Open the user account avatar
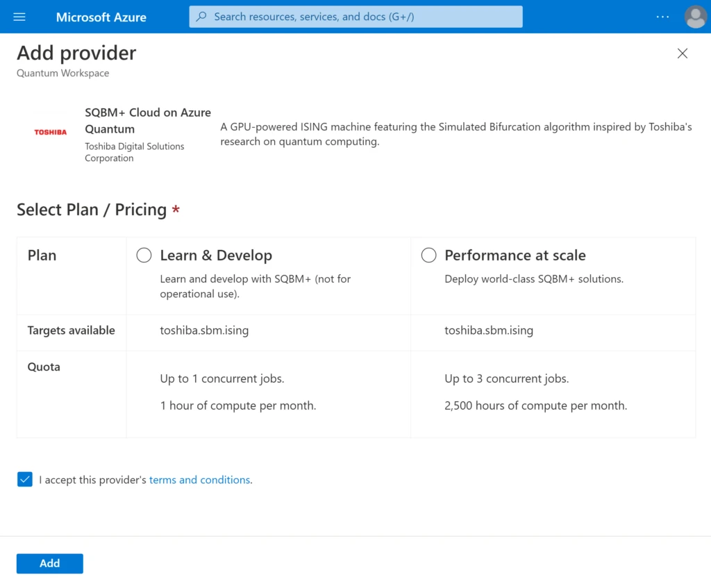This screenshot has height=588, width=711. [x=696, y=17]
